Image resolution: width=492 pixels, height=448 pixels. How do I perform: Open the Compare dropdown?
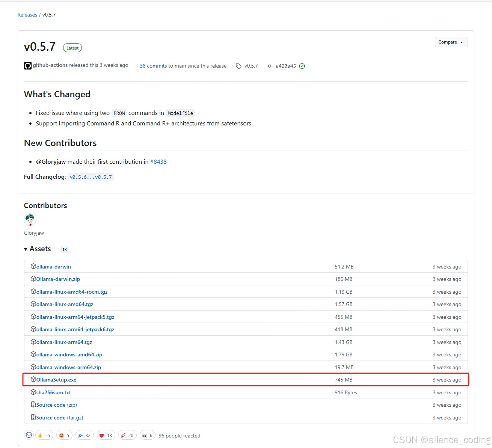pyautogui.click(x=451, y=42)
